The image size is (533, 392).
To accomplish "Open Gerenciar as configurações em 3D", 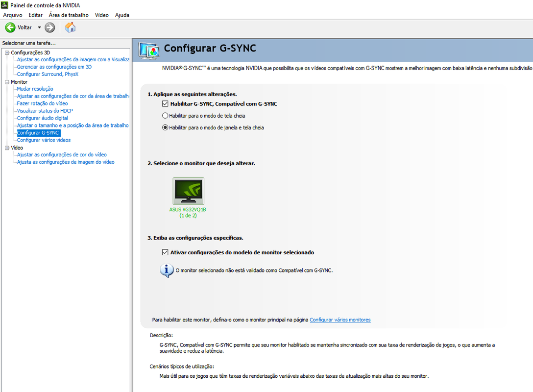I will tap(54, 67).
